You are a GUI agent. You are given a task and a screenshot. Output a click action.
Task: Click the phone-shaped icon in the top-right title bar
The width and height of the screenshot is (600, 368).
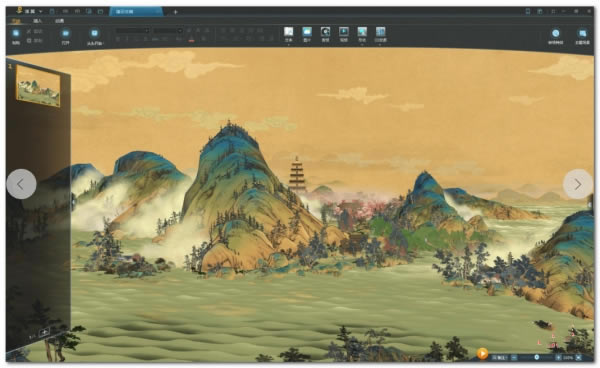(528, 12)
